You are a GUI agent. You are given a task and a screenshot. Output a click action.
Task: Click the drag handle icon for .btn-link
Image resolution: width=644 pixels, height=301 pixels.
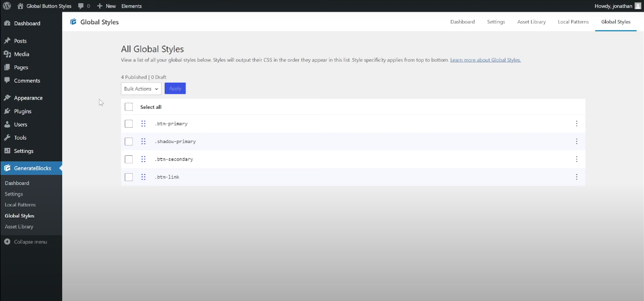pyautogui.click(x=143, y=177)
